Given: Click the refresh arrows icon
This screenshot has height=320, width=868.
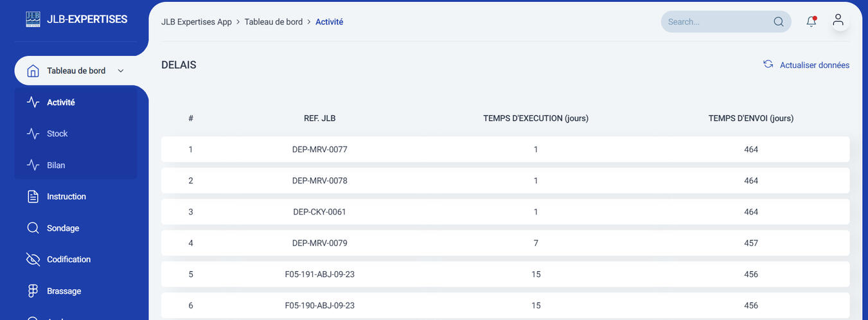Looking at the screenshot, I should coord(768,64).
